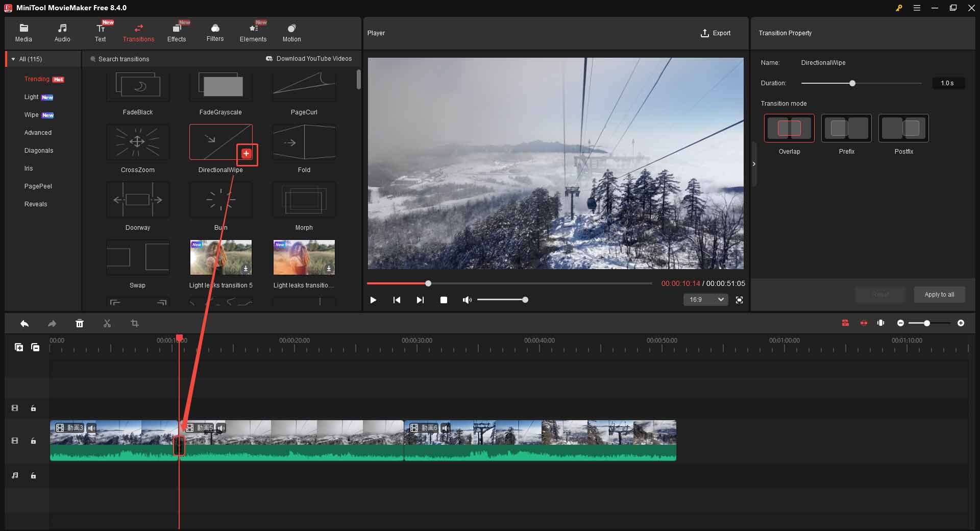980x531 pixels.
Task: Collapse the Transition Property panel chevron
Action: [x=754, y=163]
